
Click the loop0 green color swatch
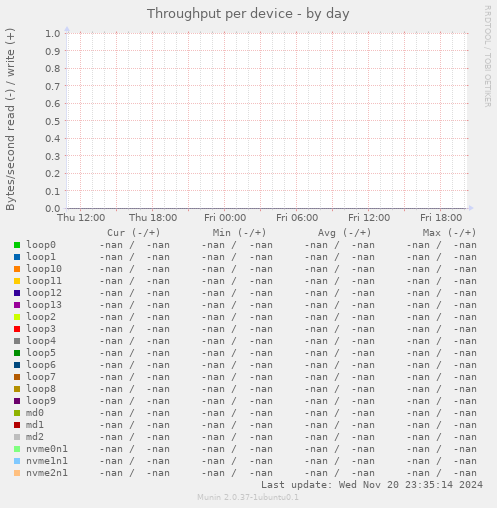[x=17, y=245]
